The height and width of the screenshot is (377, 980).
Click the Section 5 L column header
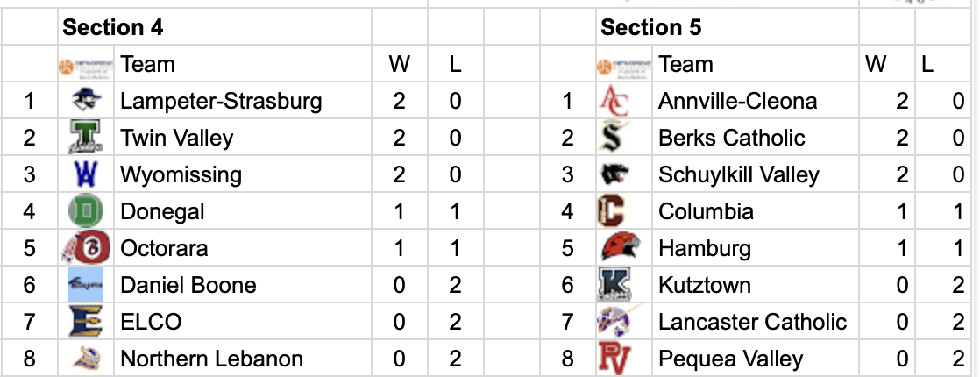(927, 64)
